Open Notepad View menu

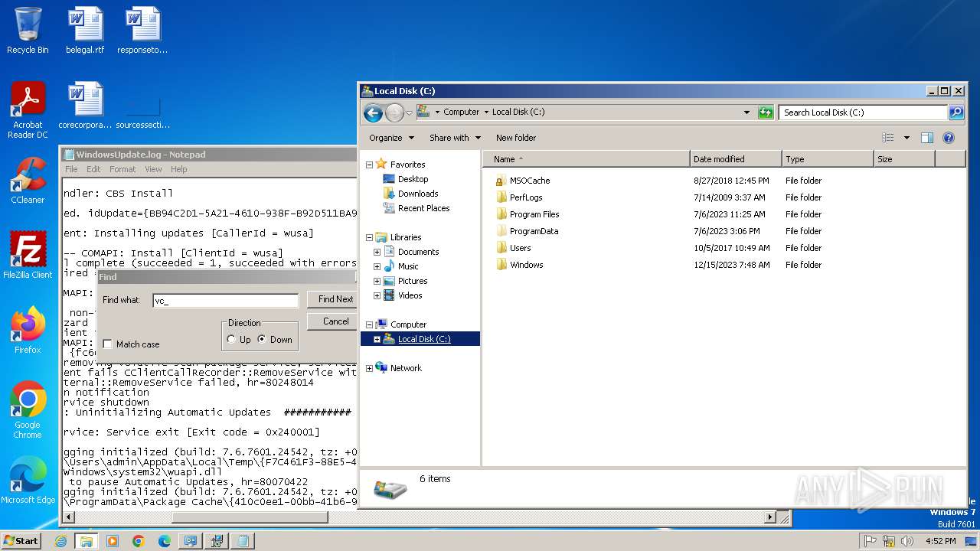(x=154, y=169)
